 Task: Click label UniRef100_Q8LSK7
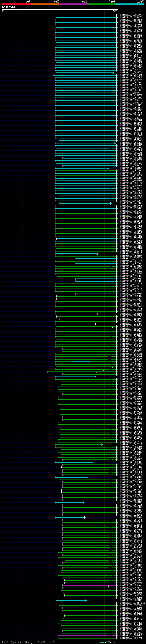pyautogui.click(x=131, y=65)
